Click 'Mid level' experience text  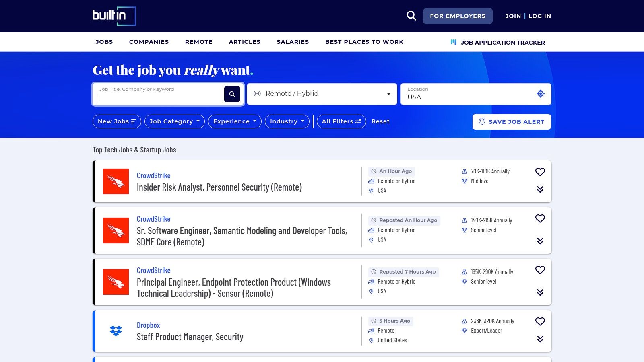[x=480, y=181]
